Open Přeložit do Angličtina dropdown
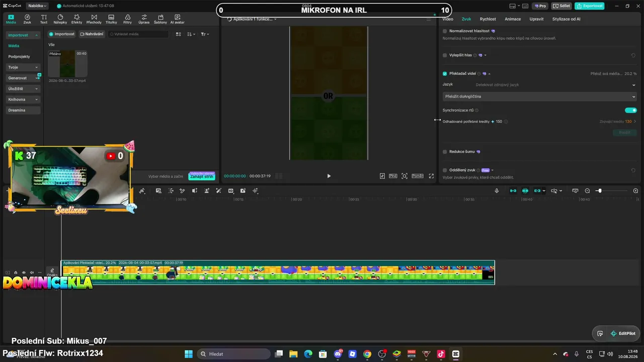The width and height of the screenshot is (644, 362). coord(540,97)
